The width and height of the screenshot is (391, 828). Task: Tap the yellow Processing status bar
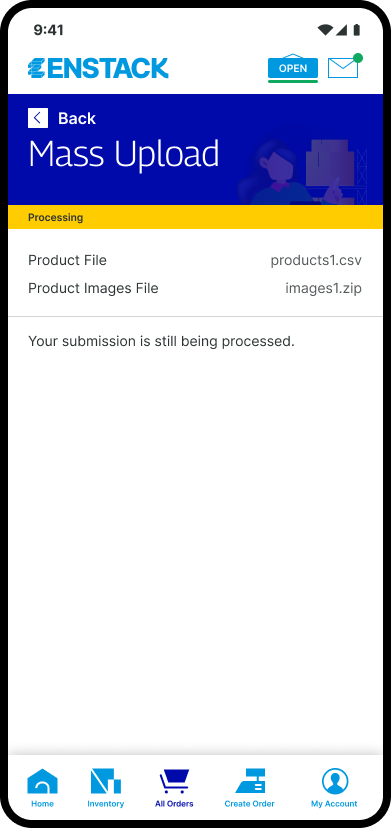[x=196, y=217]
